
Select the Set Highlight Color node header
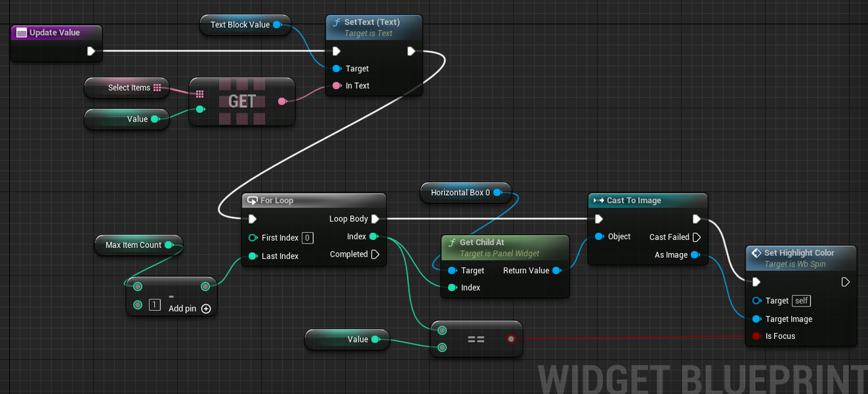[x=801, y=257]
